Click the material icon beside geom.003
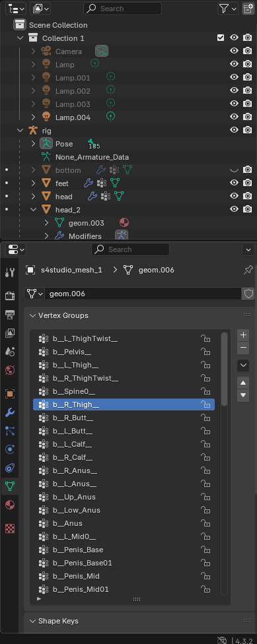This screenshot has width=257, height=644. point(124,223)
